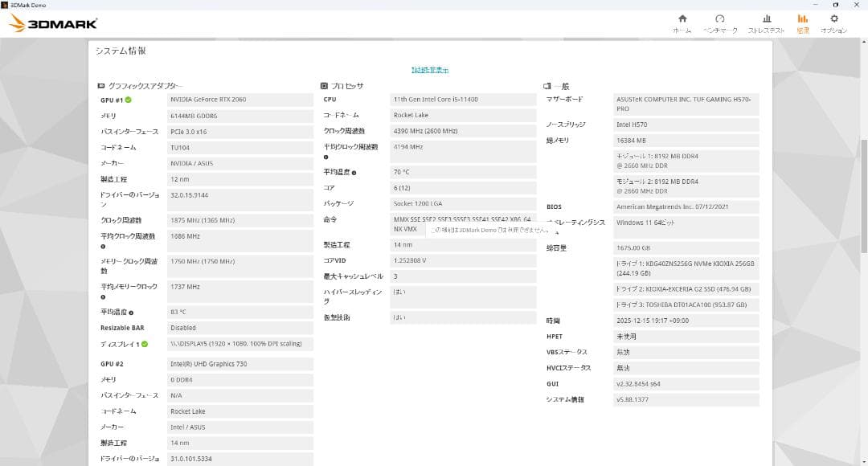Open the Home screen via house icon

[x=683, y=19]
